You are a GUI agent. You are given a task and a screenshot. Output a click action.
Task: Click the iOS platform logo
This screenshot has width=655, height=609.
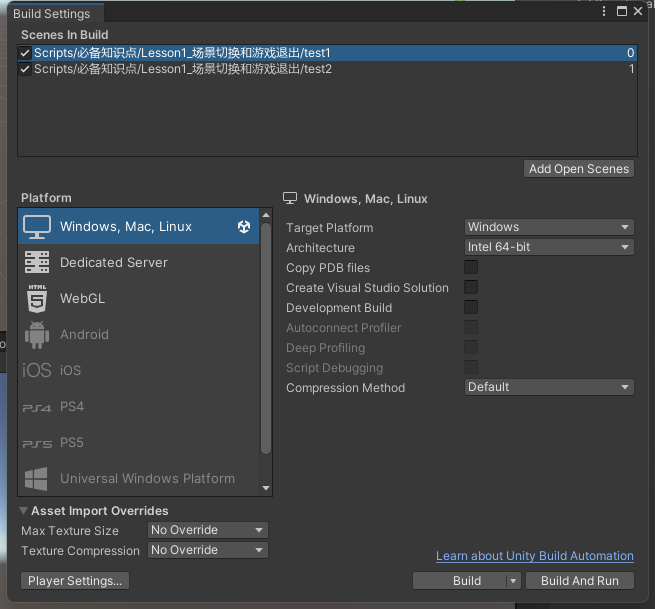[37, 370]
